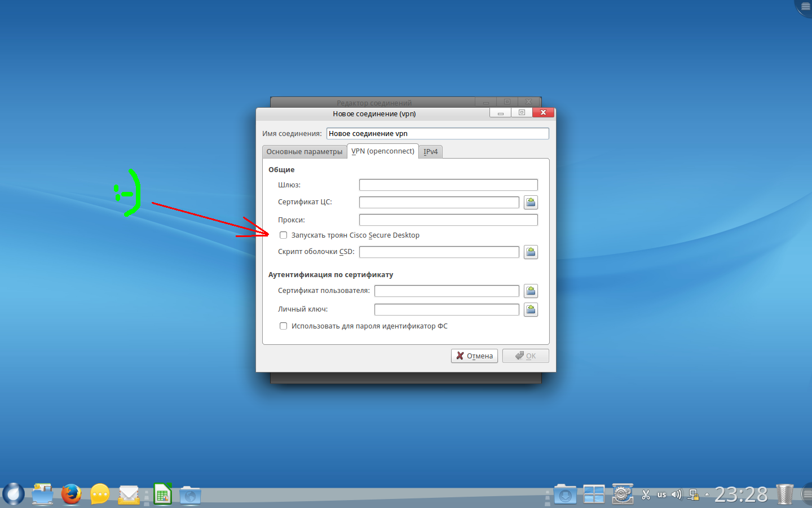This screenshot has width=812, height=508.
Task: Maximize the Новое соединение (vpn) dialog
Action: click(x=522, y=113)
